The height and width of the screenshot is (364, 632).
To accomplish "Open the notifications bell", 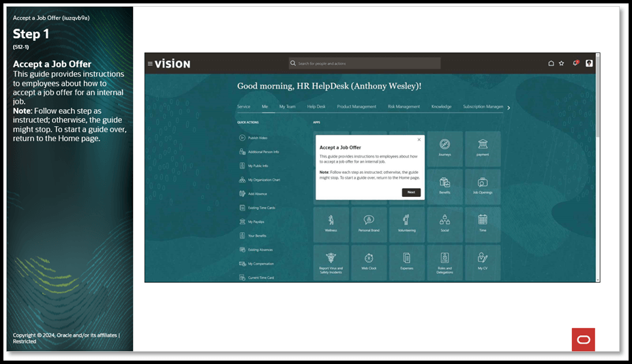I will click(x=575, y=63).
